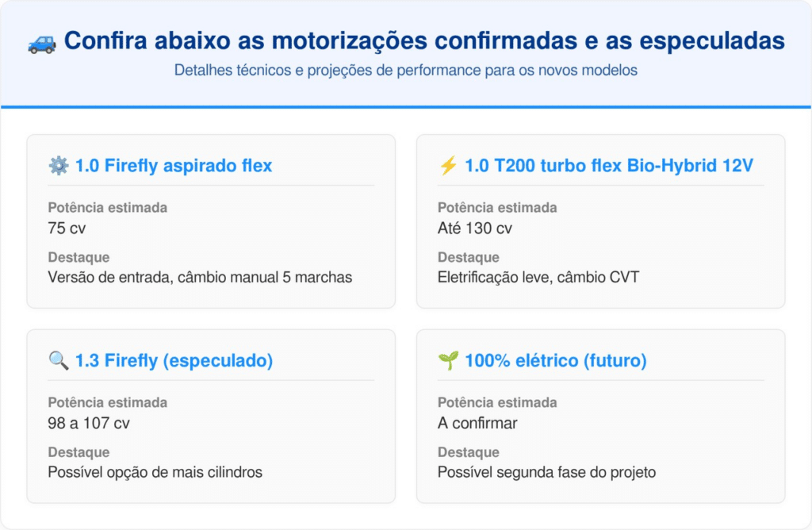Click Versão de entrada, câmbio manual text
This screenshot has width=812, height=530.
pos(200,278)
